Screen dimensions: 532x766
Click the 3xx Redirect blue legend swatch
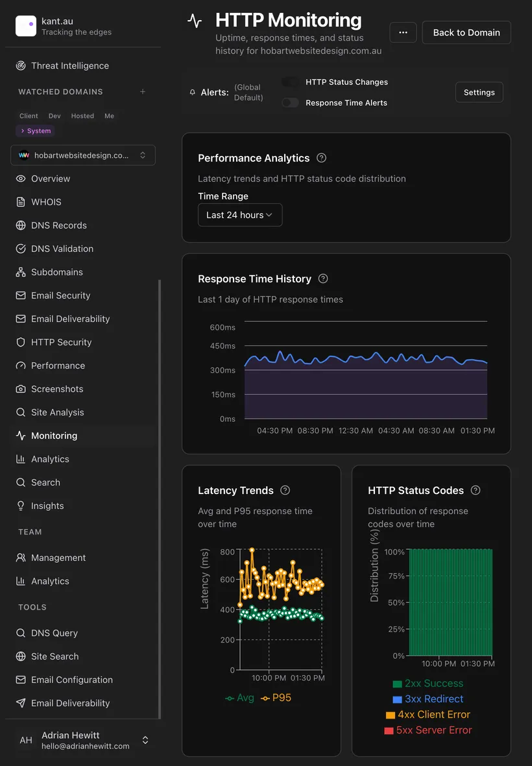(x=397, y=700)
